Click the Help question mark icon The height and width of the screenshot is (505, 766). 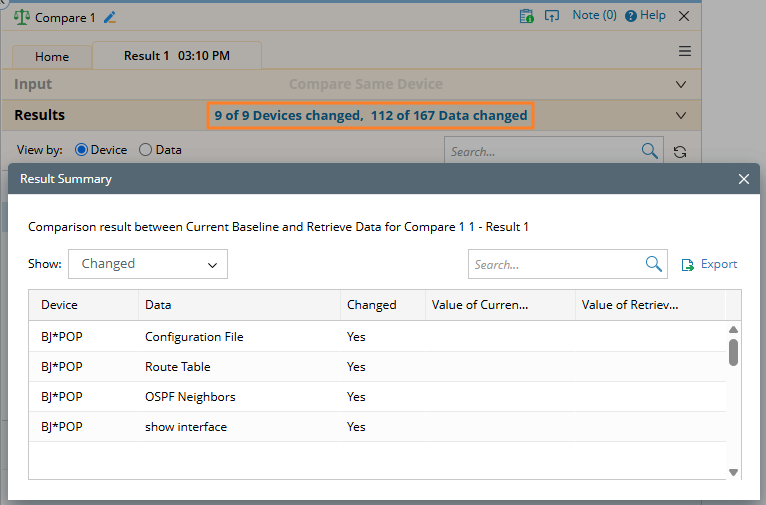630,16
